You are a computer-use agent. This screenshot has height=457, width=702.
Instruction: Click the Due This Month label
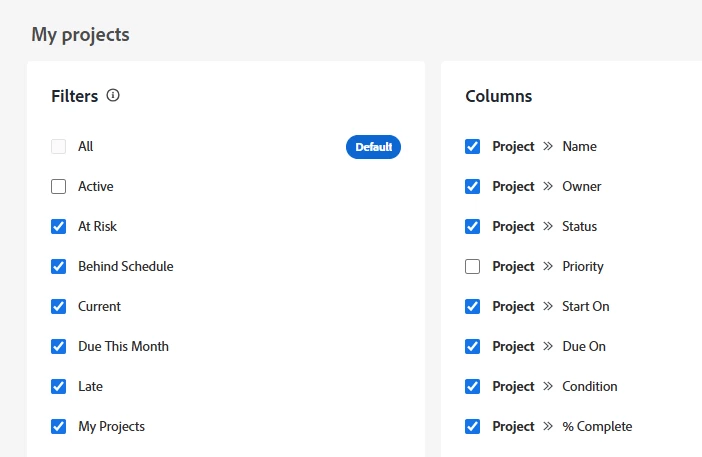point(124,346)
